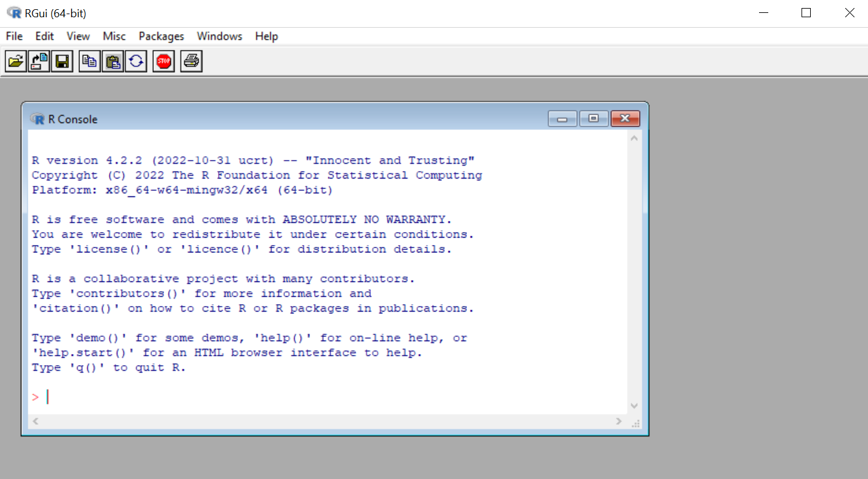Open the Misc menu
This screenshot has height=479, width=868.
click(114, 36)
